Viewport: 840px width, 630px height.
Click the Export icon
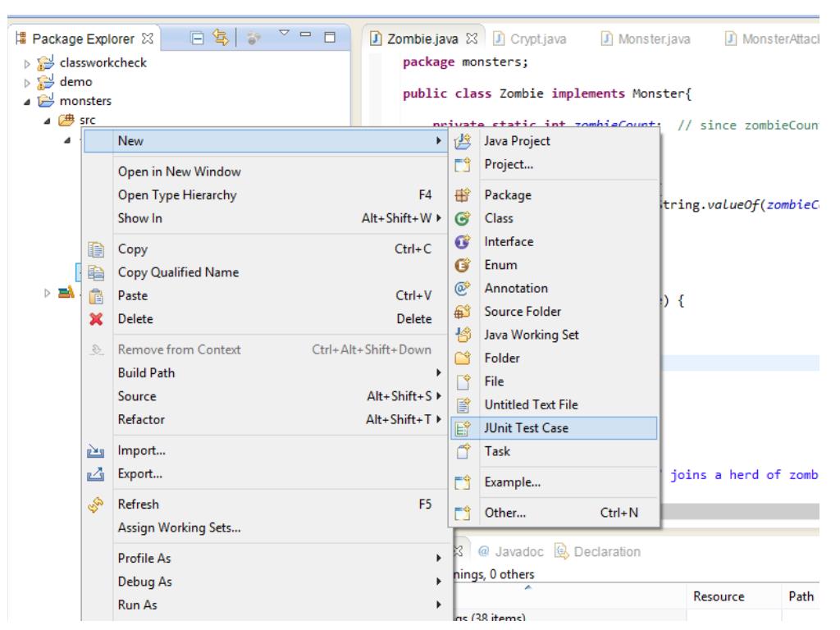(x=95, y=474)
